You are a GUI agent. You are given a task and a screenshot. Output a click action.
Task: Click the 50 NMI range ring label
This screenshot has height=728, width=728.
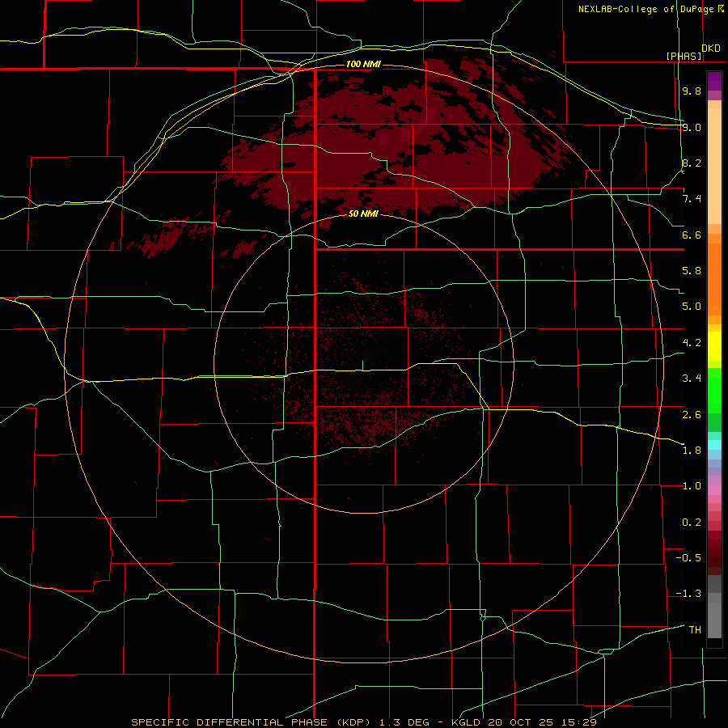[363, 214]
